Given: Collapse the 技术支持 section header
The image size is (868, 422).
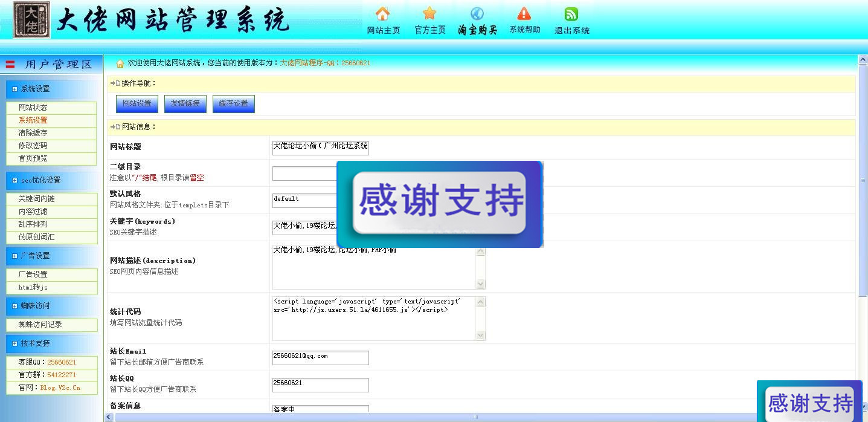Looking at the screenshot, I should 51,343.
